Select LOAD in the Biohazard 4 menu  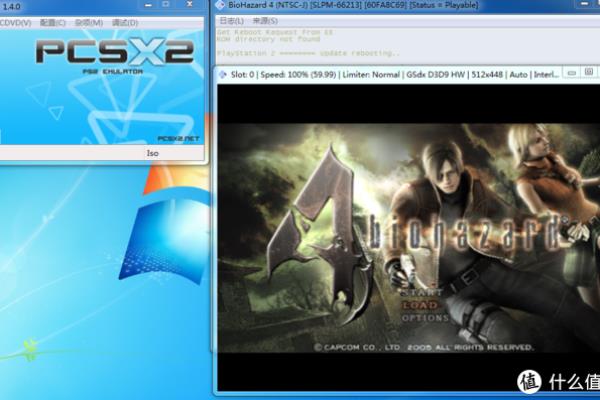420,305
